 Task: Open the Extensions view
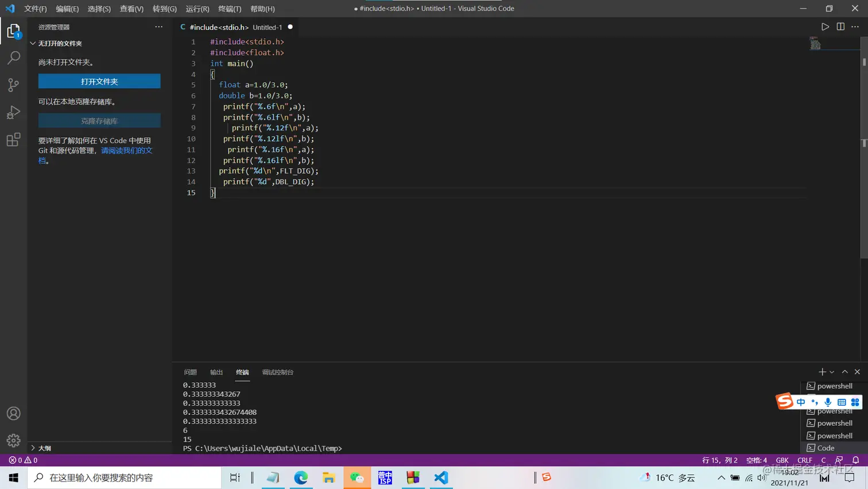point(13,140)
